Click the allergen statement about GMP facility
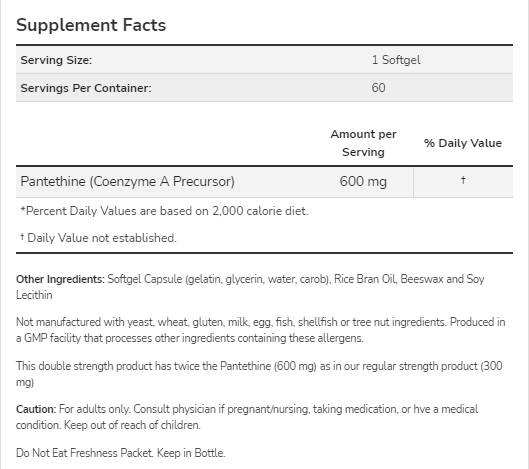Viewport: 529px width, 469px height. 260,330
